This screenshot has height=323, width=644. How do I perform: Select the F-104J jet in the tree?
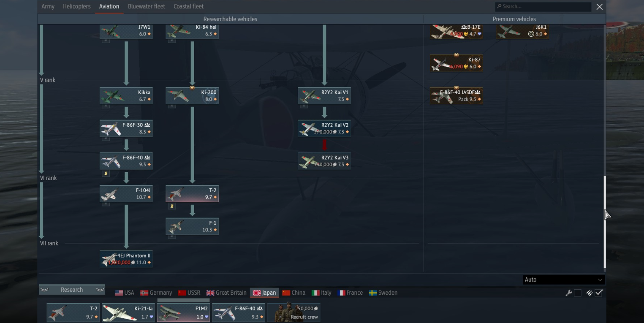pyautogui.click(x=126, y=194)
